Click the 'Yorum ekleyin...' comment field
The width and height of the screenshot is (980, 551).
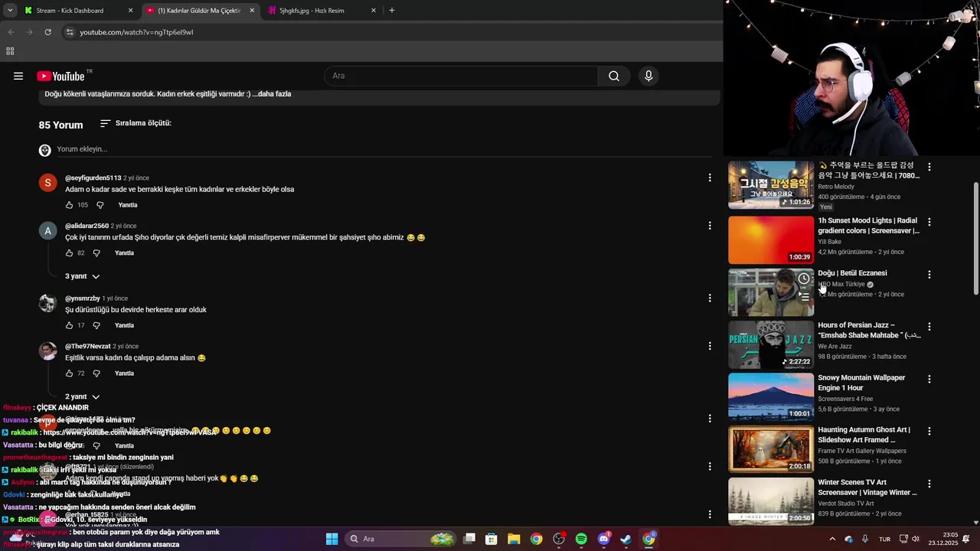point(383,149)
